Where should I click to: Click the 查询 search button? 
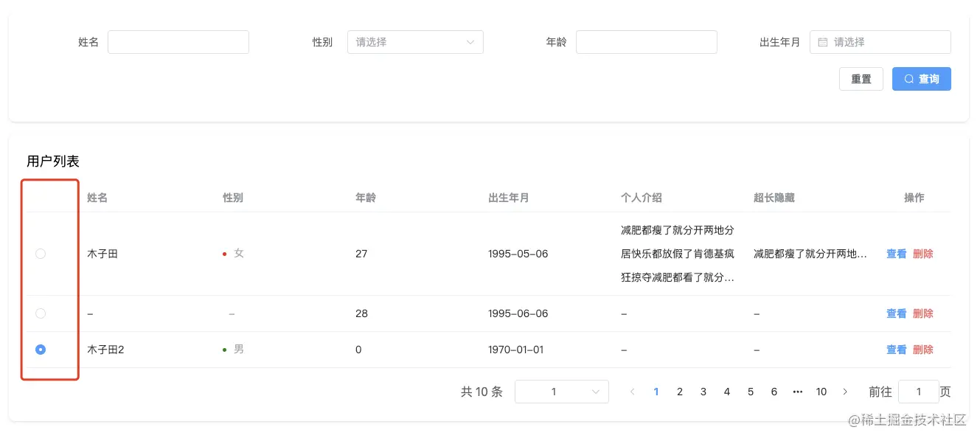[x=921, y=79]
